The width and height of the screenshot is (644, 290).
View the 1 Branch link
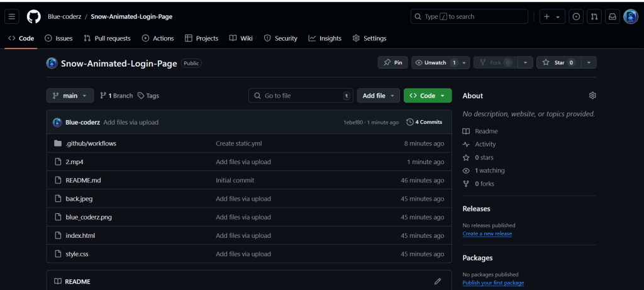coord(116,95)
